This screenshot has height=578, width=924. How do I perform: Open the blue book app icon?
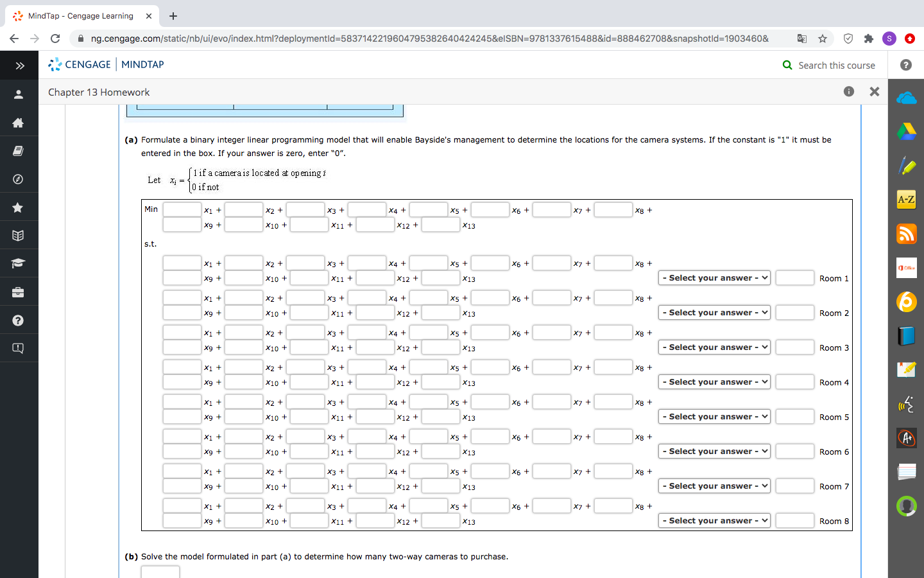(906, 336)
